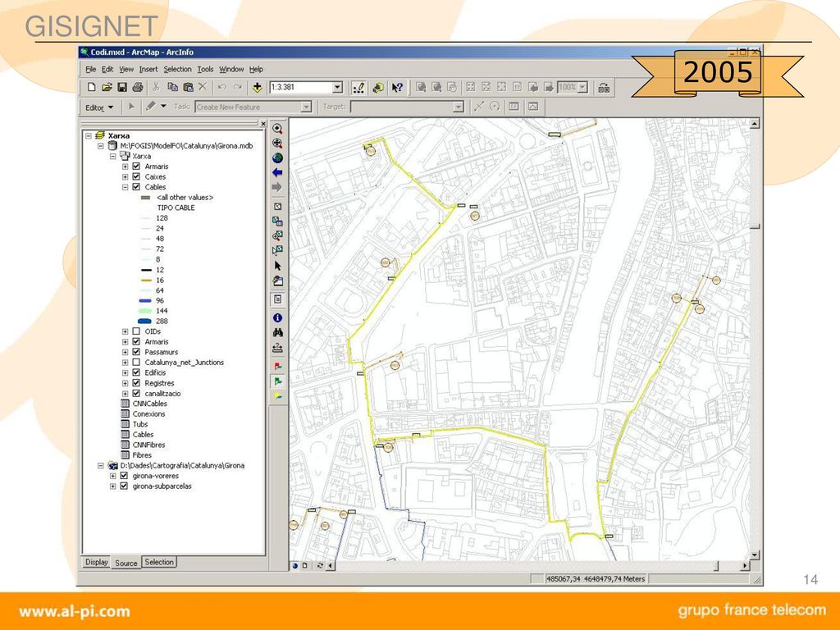The image size is (840, 630).
Task: Open the Insert menu
Action: point(148,69)
